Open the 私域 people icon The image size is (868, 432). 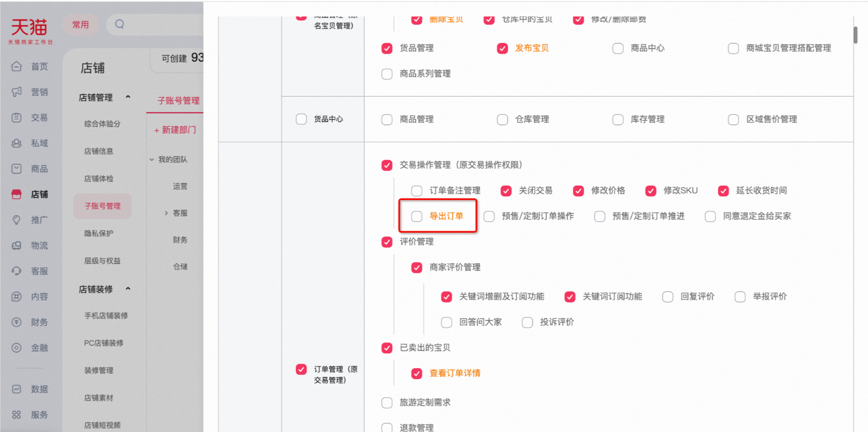[x=16, y=143]
